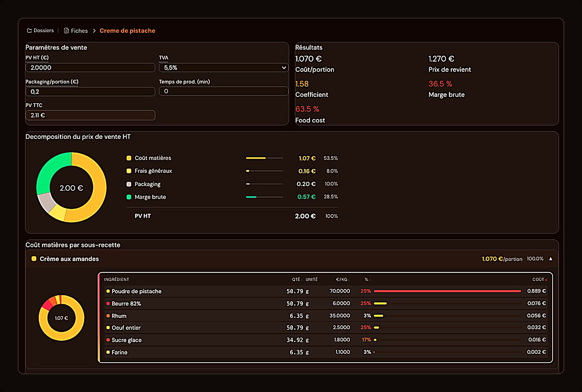582x392 pixels.
Task: Click the Packaging legend swatch
Action: tap(129, 184)
